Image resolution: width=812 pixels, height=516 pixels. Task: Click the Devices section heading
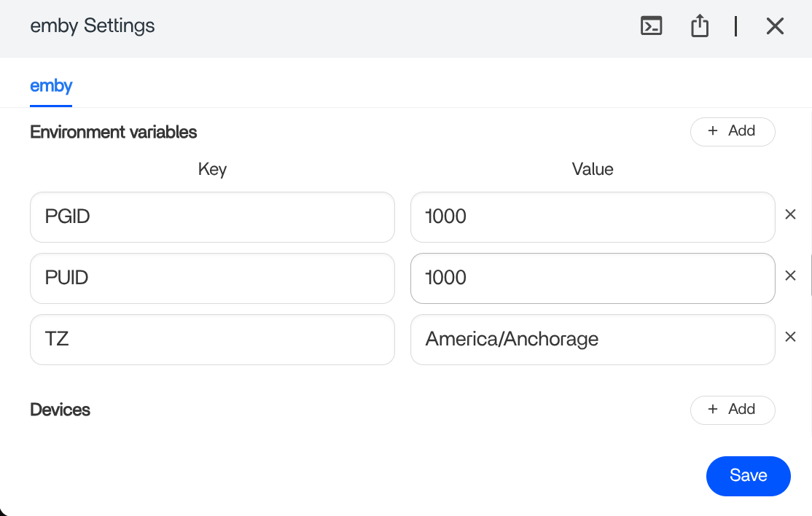pyautogui.click(x=60, y=410)
